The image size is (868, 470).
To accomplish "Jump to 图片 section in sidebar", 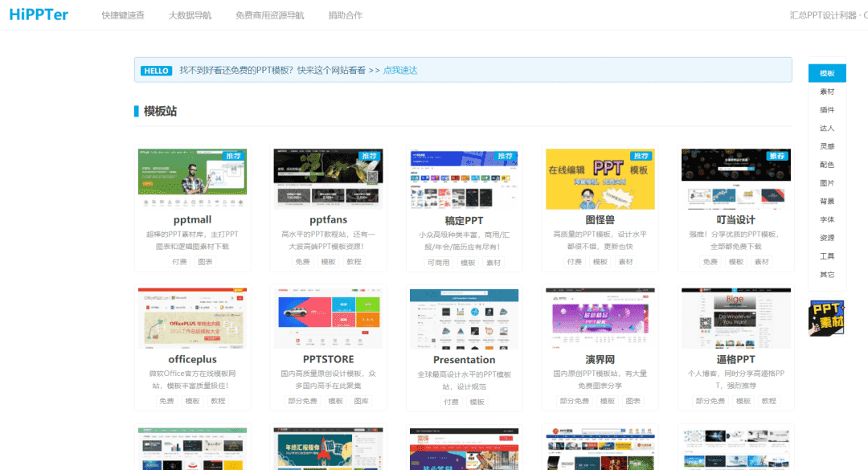I will 827,182.
